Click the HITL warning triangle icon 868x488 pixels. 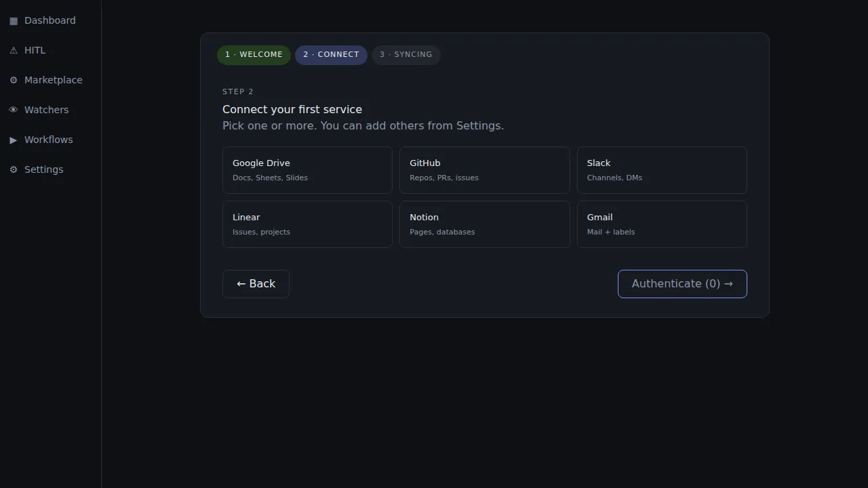14,51
